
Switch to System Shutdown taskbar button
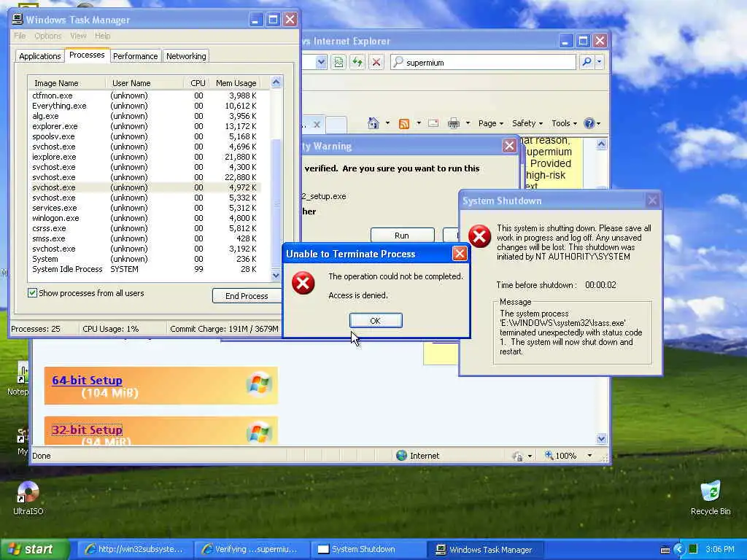[368, 549]
